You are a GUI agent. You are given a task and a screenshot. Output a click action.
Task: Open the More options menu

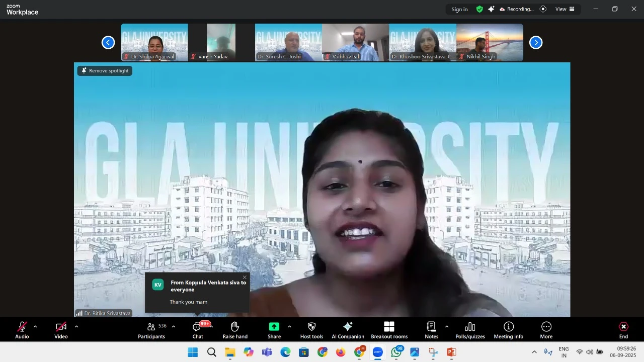click(546, 330)
